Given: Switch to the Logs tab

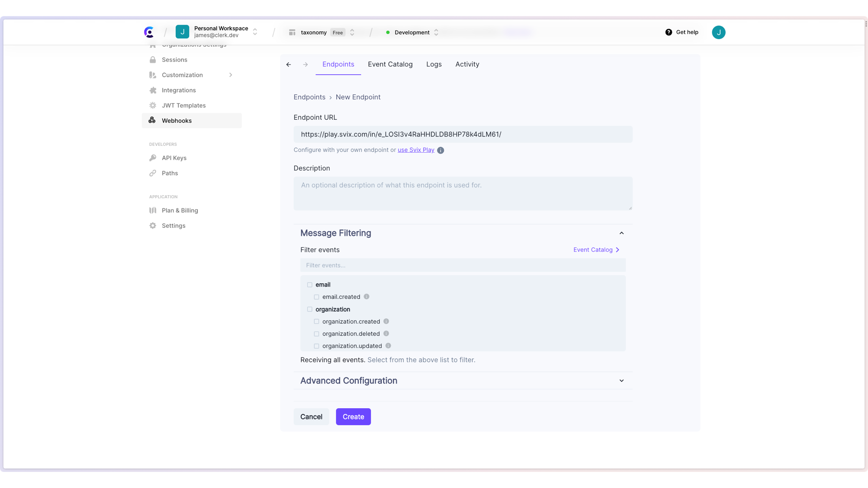Looking at the screenshot, I should [434, 64].
